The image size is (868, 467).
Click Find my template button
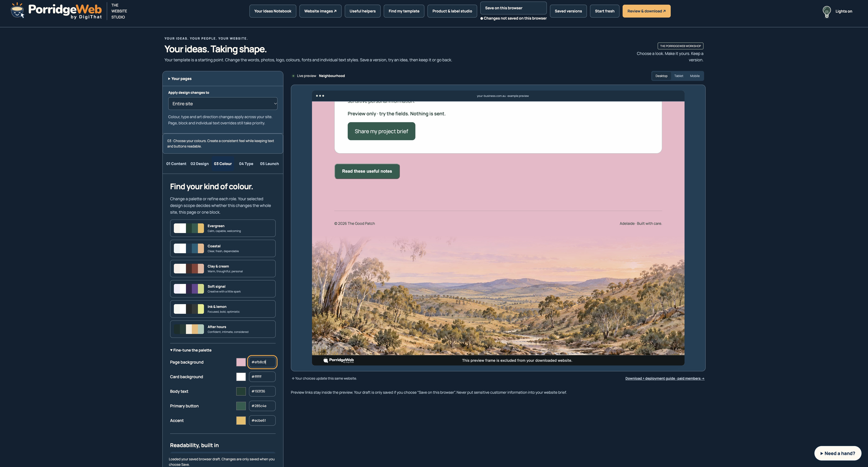coord(404,11)
